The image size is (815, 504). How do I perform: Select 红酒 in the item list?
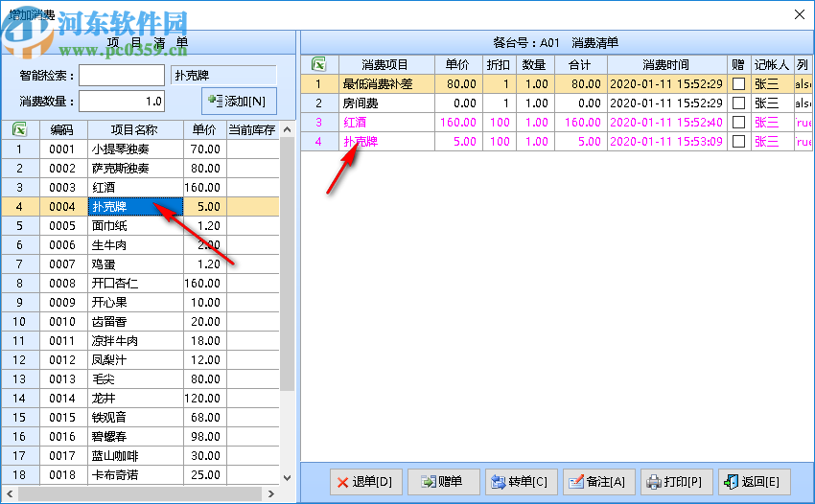coord(135,188)
